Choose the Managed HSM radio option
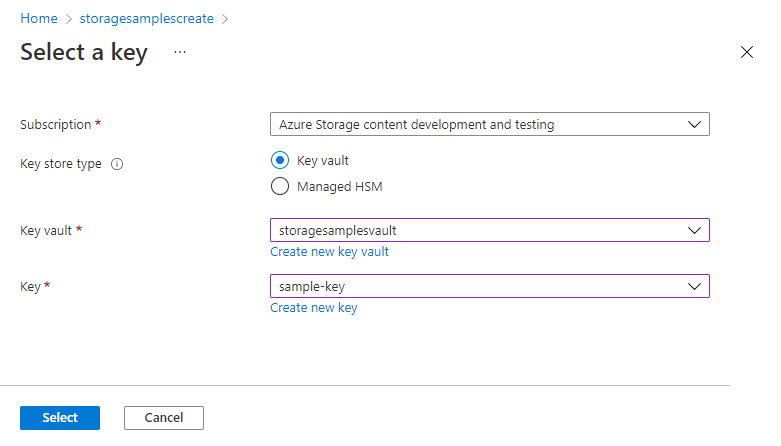Image resolution: width=781 pixels, height=446 pixels. pos(280,186)
